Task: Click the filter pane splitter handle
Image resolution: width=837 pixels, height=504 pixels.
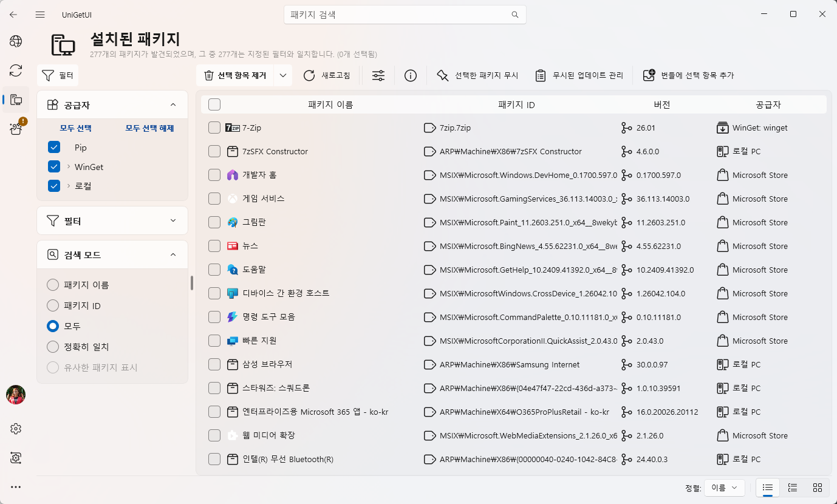Action: pos(192,283)
